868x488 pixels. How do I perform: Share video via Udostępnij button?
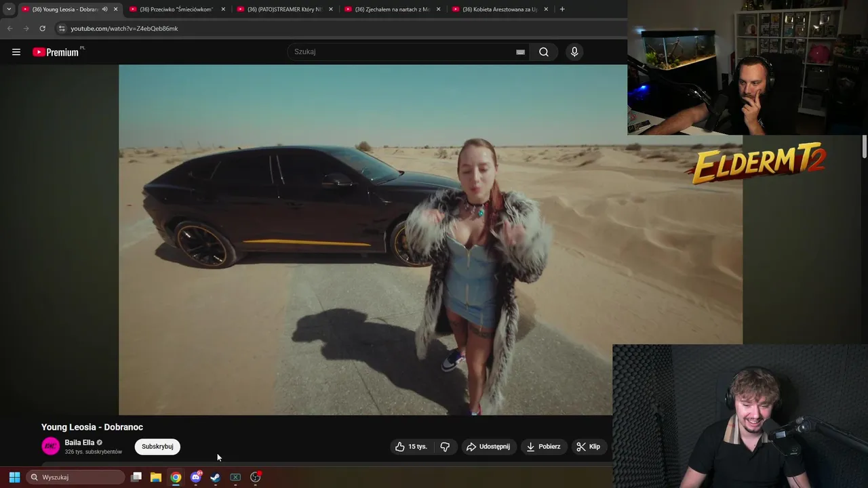coord(488,447)
